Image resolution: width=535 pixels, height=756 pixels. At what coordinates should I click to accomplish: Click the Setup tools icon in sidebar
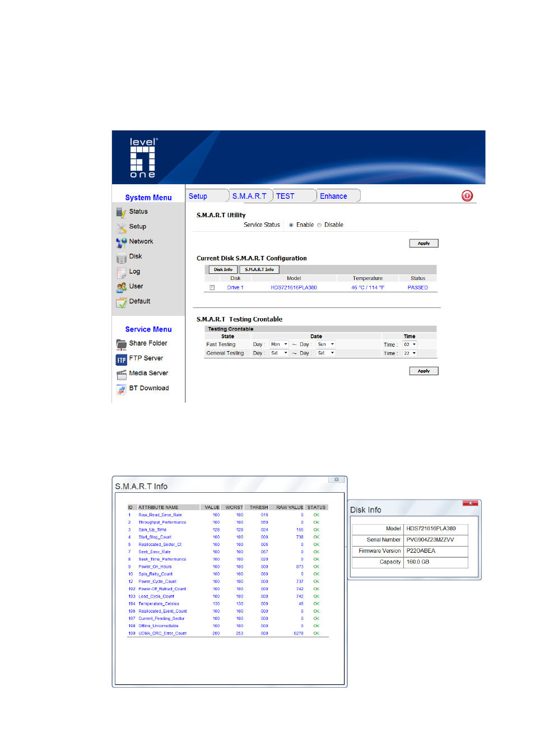coord(121,227)
